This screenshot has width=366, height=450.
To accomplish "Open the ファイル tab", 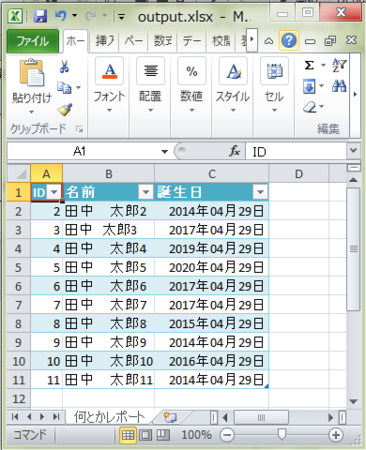I will tap(33, 41).
